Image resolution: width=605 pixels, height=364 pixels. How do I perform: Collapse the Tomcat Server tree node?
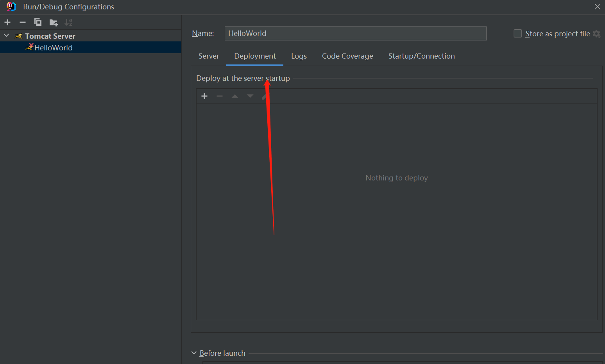click(x=7, y=36)
